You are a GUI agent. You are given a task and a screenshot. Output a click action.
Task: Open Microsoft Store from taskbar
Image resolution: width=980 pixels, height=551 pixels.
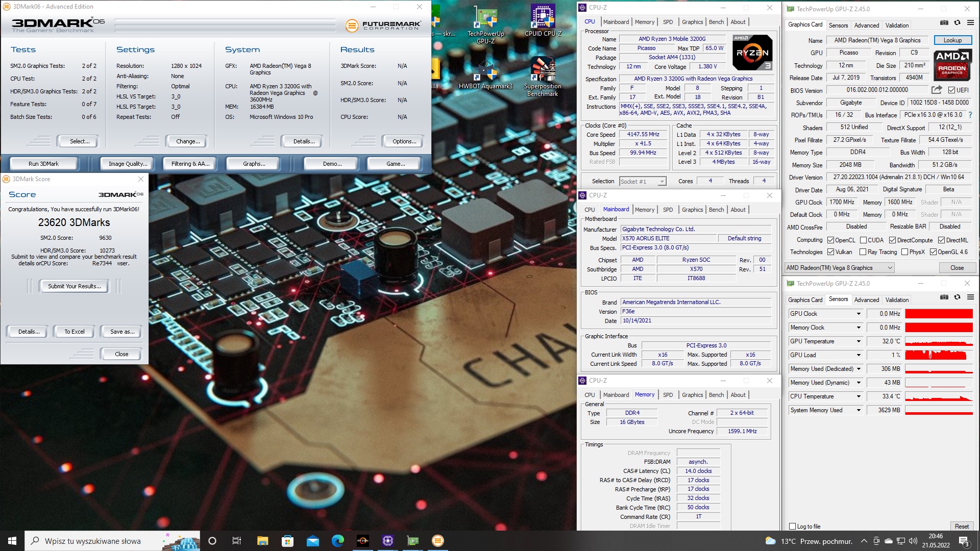click(x=287, y=541)
